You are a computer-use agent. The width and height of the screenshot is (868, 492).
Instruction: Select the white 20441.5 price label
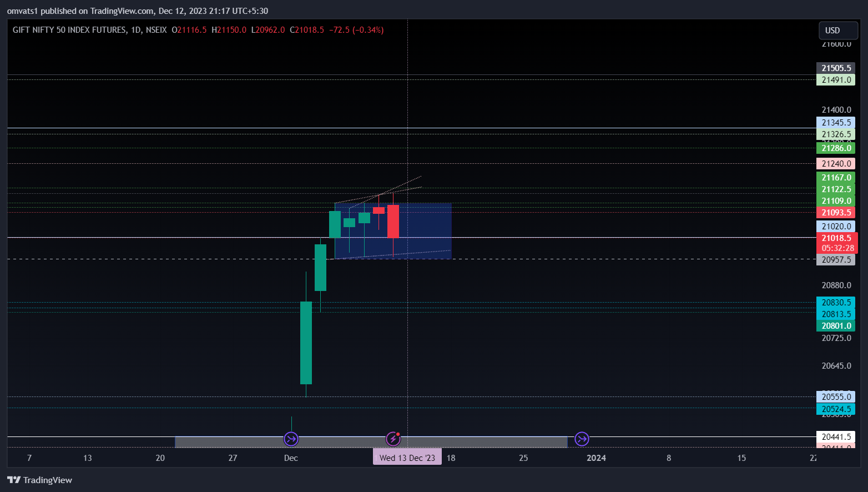pyautogui.click(x=836, y=437)
